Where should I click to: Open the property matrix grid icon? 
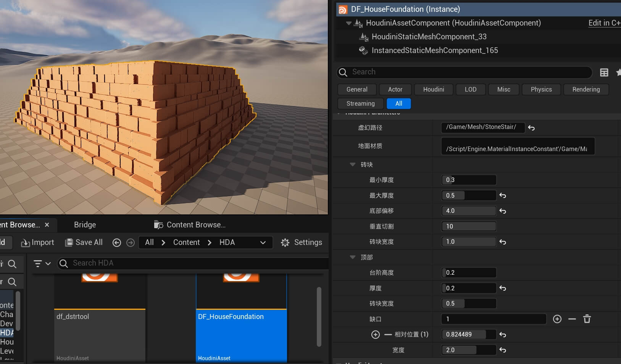(604, 72)
